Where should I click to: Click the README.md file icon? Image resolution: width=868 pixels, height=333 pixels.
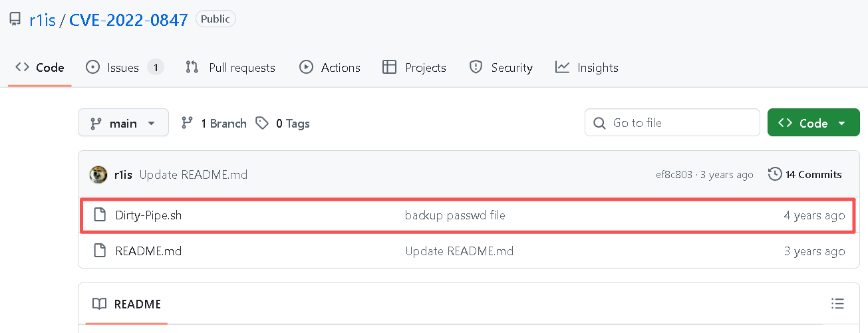(x=100, y=251)
